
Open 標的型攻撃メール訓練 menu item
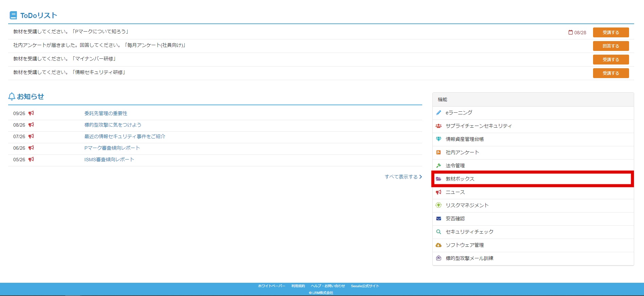coord(533,258)
